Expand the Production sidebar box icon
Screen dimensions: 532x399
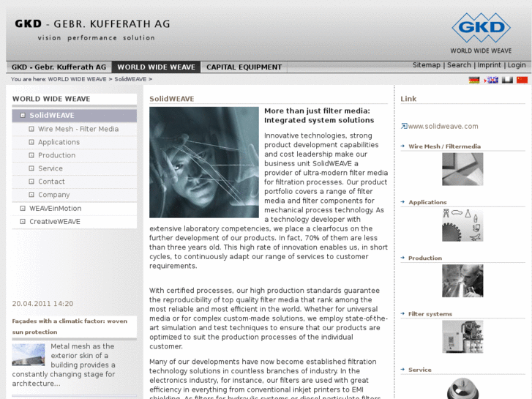31,155
